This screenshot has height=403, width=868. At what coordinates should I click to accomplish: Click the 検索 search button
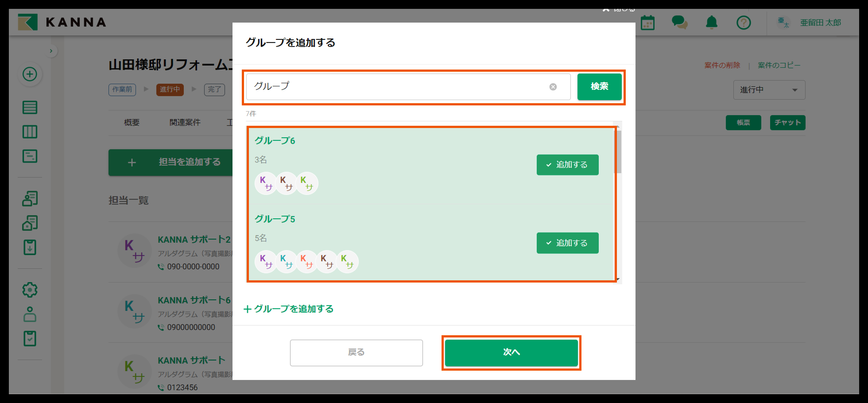599,87
